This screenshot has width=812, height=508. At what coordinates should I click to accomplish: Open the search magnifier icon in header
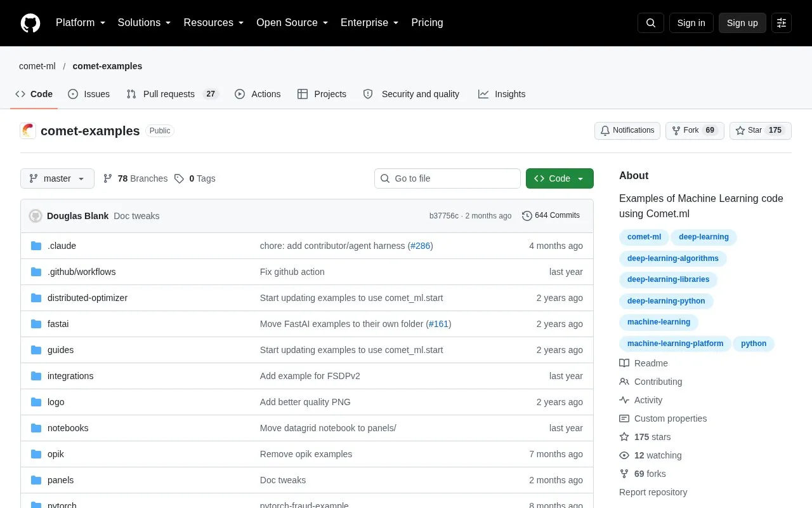(651, 23)
